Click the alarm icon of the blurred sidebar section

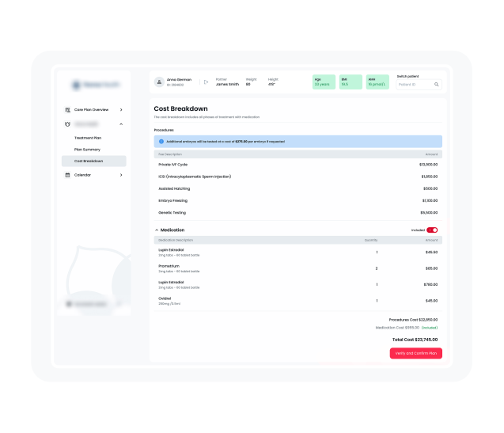67,124
